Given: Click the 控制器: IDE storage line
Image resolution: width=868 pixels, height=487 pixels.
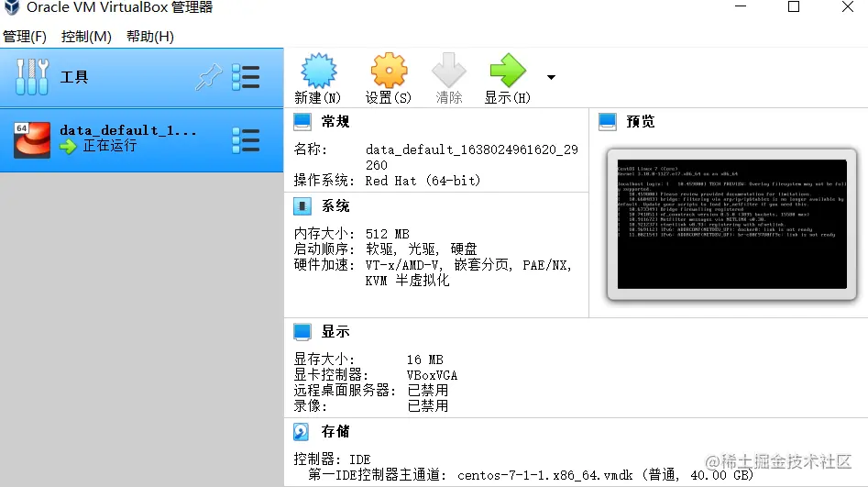Looking at the screenshot, I should coord(332,459).
